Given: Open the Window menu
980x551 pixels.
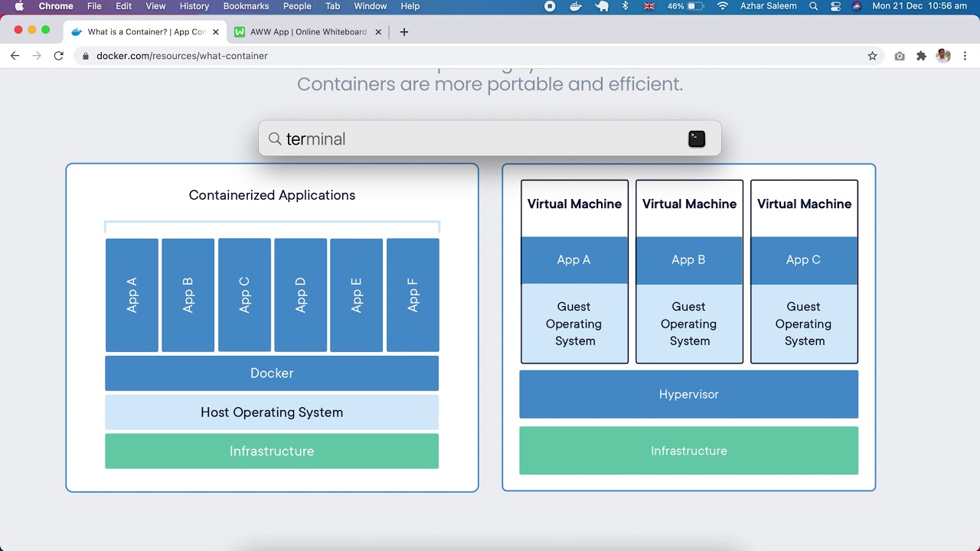Looking at the screenshot, I should pyautogui.click(x=371, y=6).
